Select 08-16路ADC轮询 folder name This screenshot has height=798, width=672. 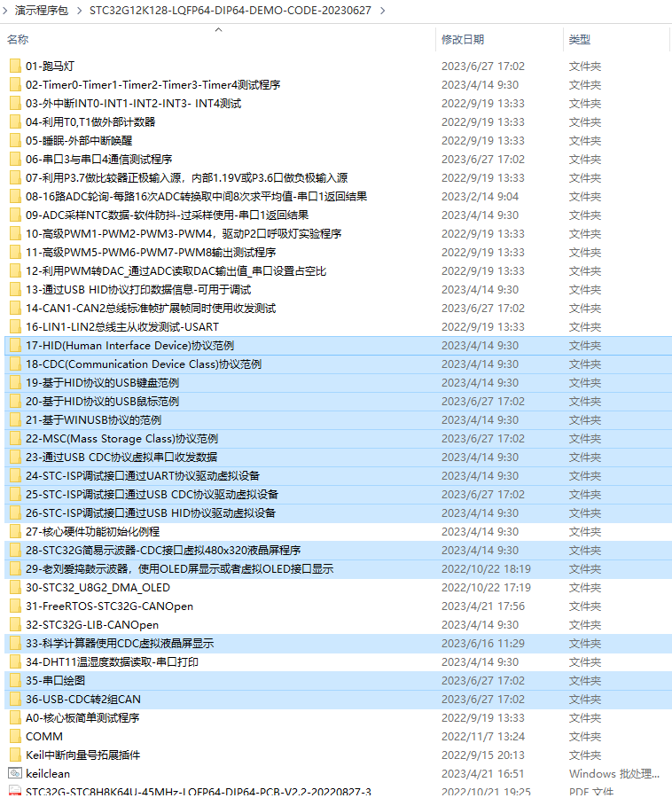click(196, 197)
